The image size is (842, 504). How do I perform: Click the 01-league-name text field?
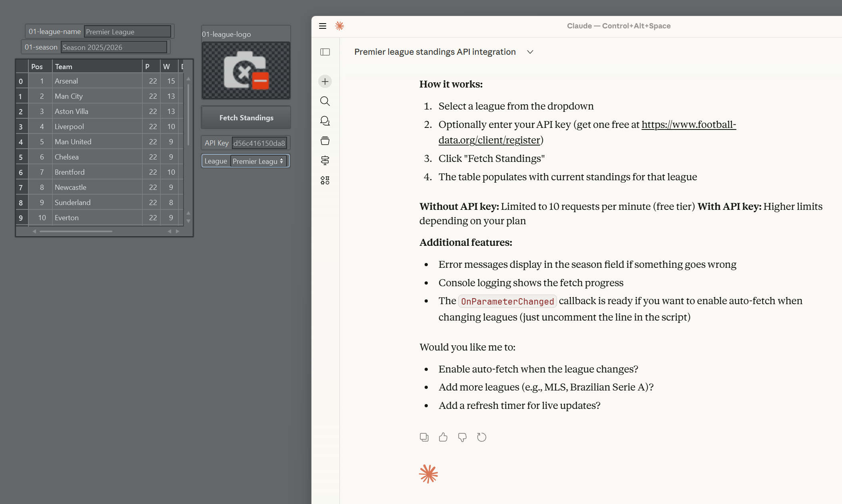pos(127,32)
